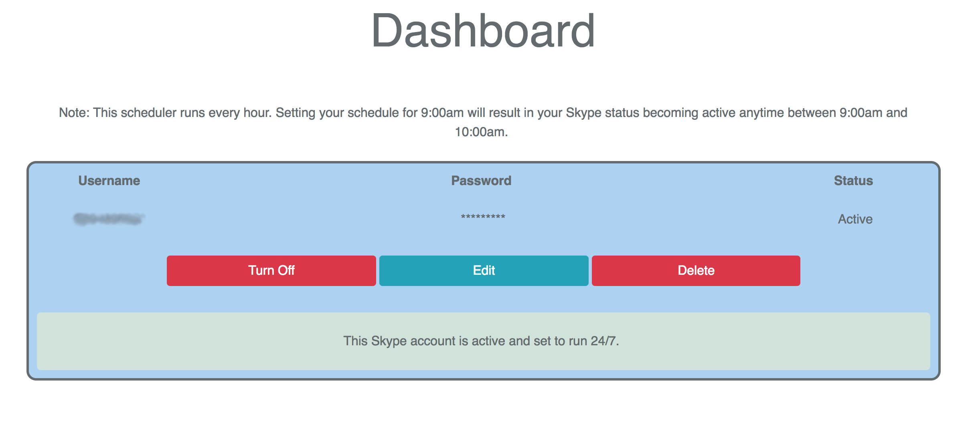
Task: Toggle the account off using Turn Off
Action: (271, 271)
